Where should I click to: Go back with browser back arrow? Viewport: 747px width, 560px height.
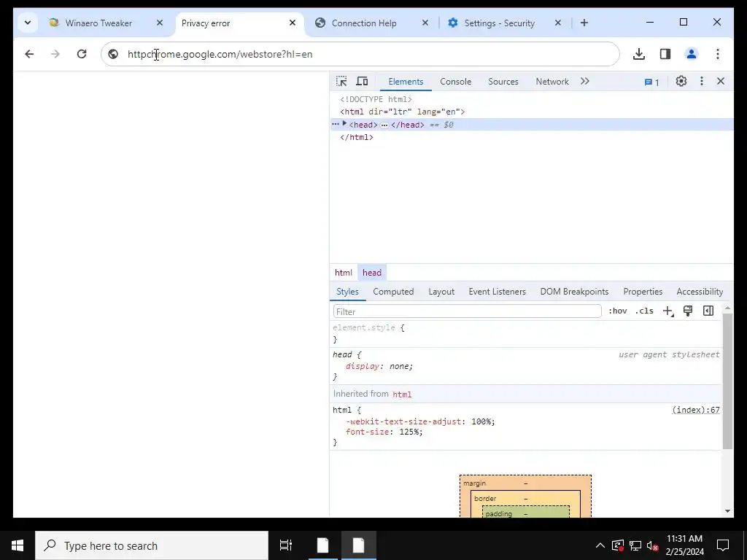point(29,54)
